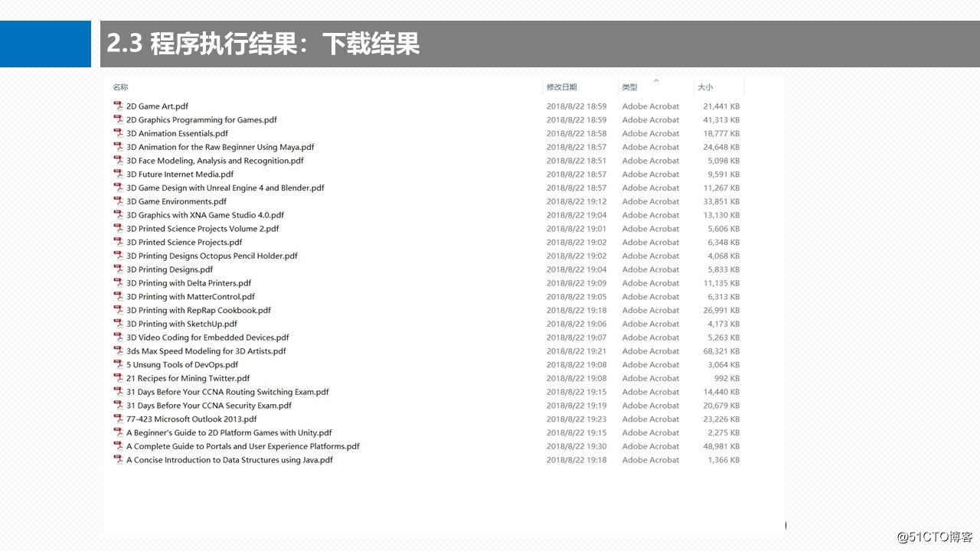Select file name 5 Unsung Tools of DevOps.pdf
Viewport: 980px width, 551px height.
(x=182, y=364)
